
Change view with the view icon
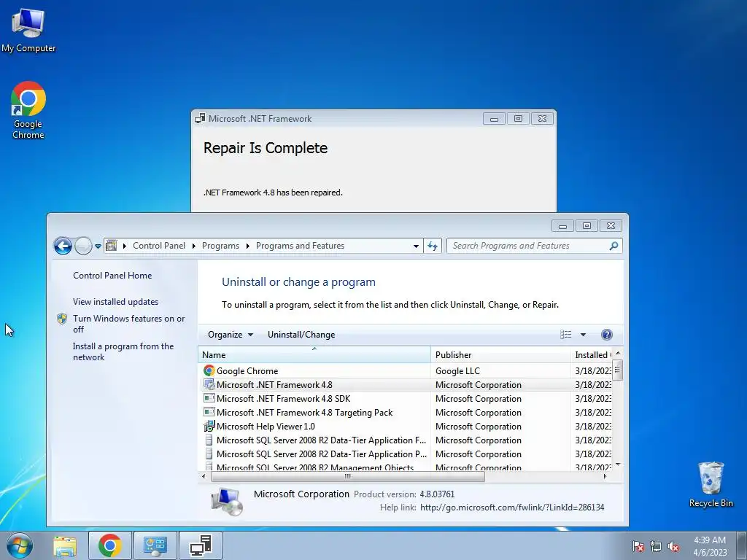[x=566, y=335]
